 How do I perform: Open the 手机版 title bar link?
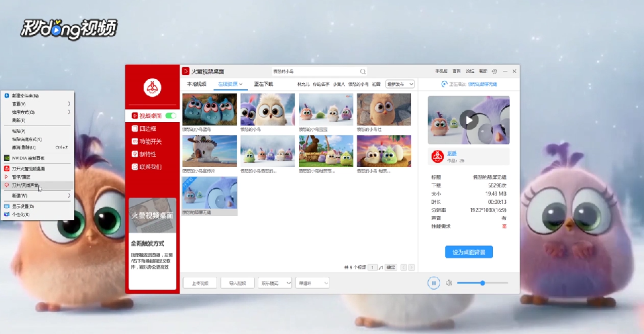pyautogui.click(x=442, y=71)
